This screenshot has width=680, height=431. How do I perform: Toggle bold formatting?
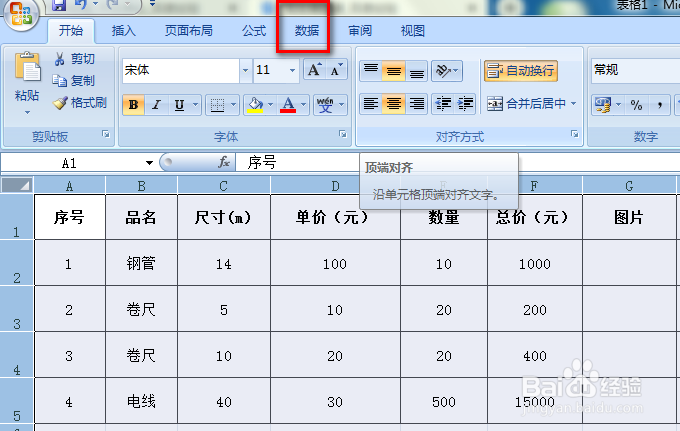134,105
